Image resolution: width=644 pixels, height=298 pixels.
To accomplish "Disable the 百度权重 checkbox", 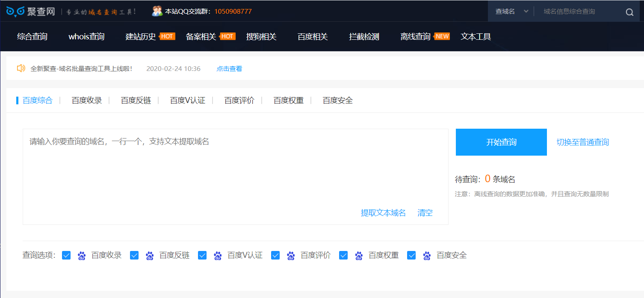I will [x=343, y=255].
